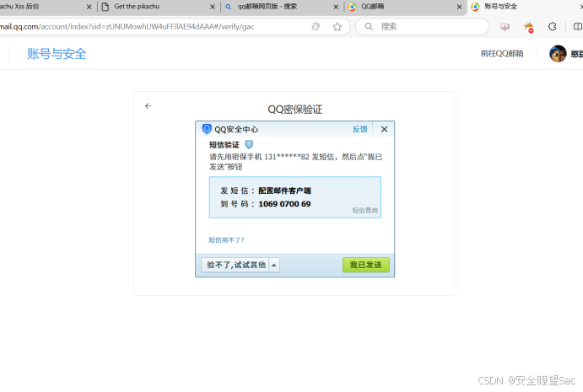
Task: Click the green 我已发送 button
Action: click(366, 265)
